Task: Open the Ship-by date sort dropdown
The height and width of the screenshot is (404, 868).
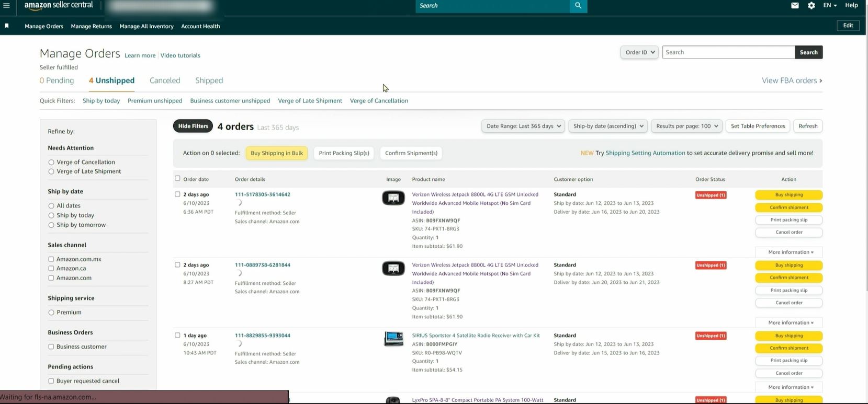Action: (608, 126)
